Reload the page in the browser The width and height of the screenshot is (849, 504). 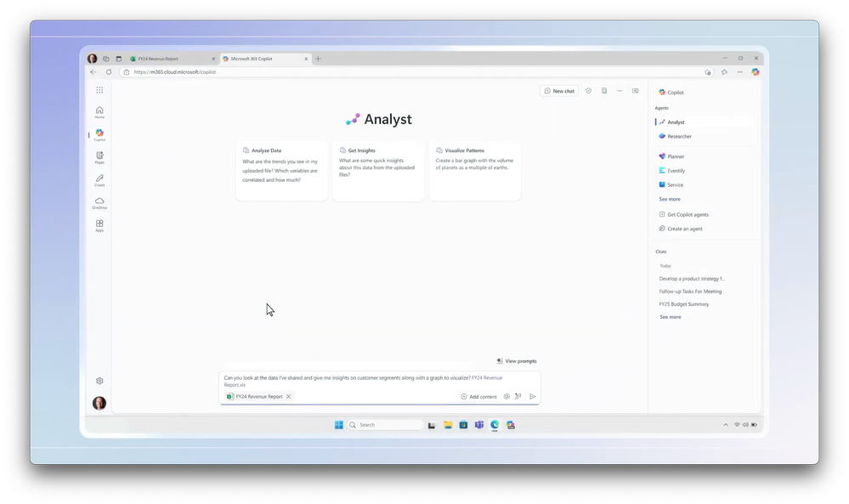pyautogui.click(x=109, y=72)
